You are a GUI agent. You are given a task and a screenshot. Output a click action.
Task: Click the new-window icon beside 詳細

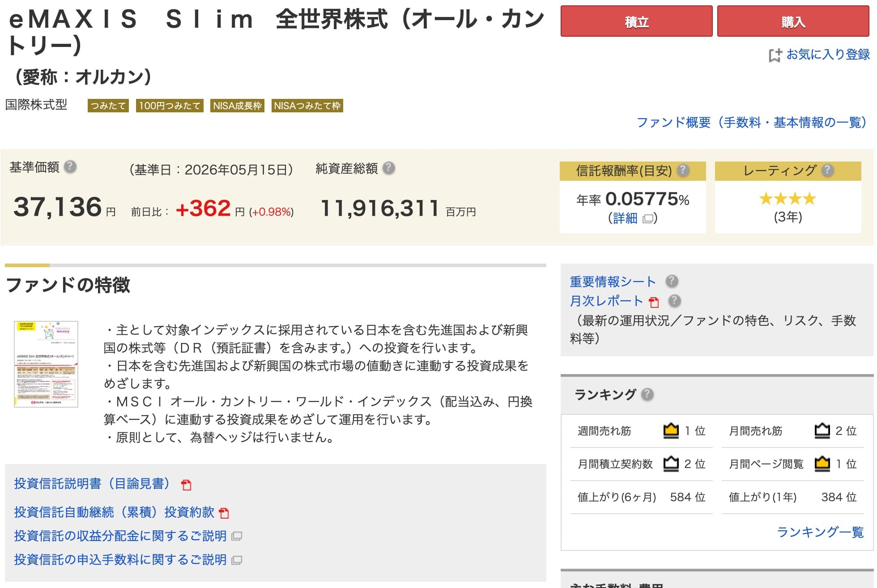[647, 219]
